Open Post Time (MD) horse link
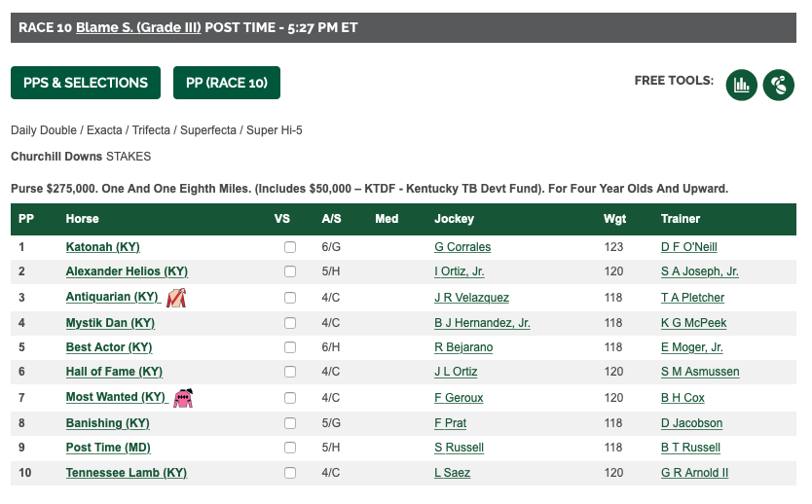The image size is (812, 504). click(108, 448)
